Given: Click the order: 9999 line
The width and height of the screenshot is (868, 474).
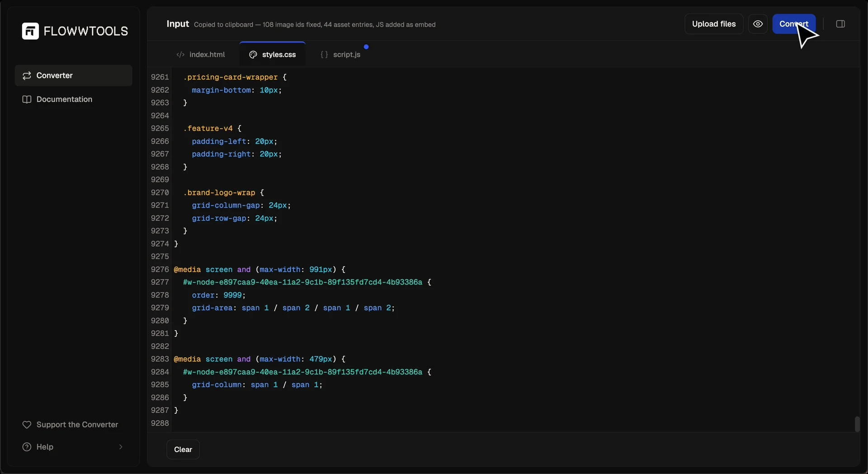Looking at the screenshot, I should (x=219, y=295).
